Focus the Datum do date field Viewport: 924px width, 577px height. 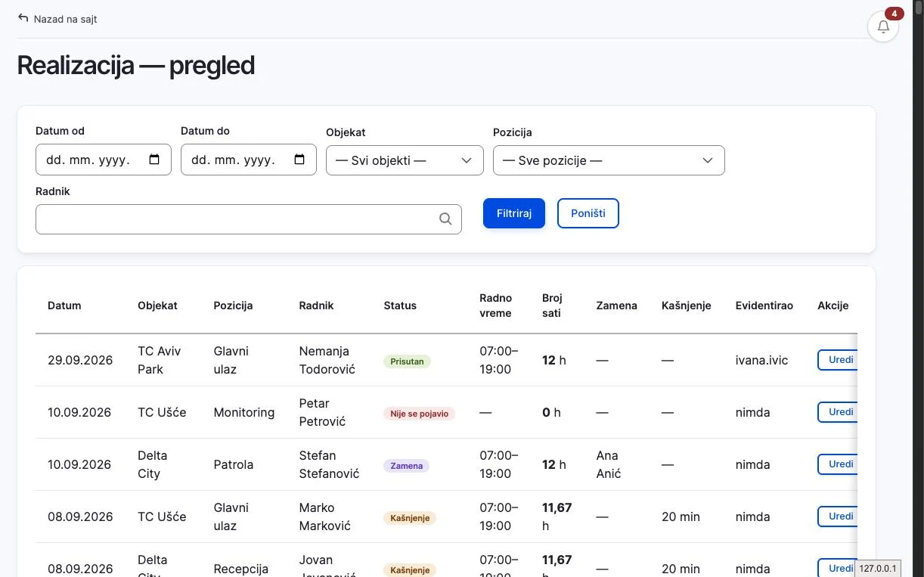tap(249, 160)
